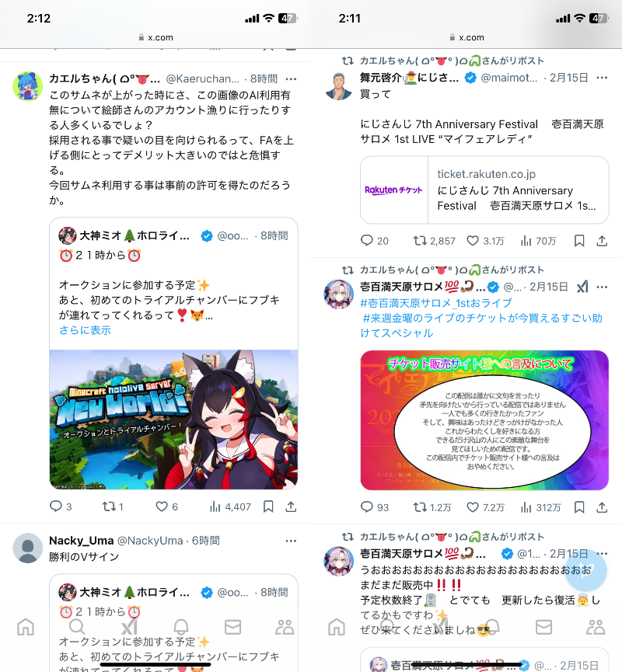The image size is (622, 672).
Task: Go to Home tab in left bottom bar
Action: click(26, 627)
